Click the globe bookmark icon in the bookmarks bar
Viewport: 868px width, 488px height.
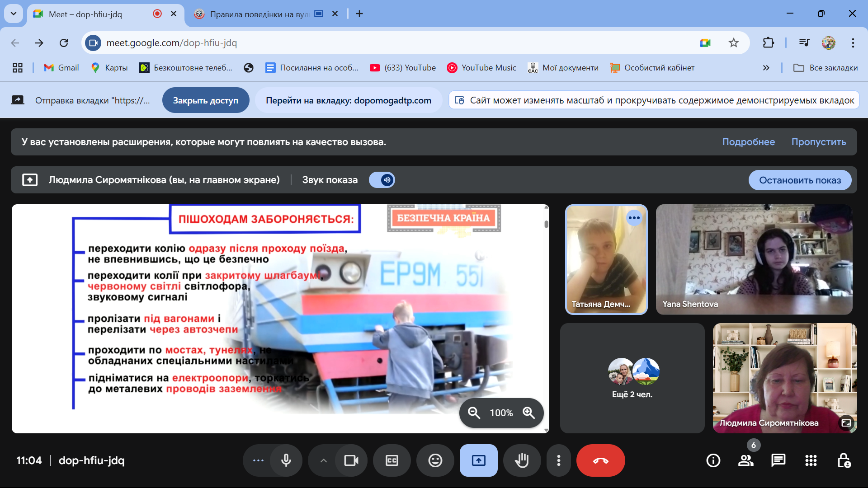click(248, 68)
